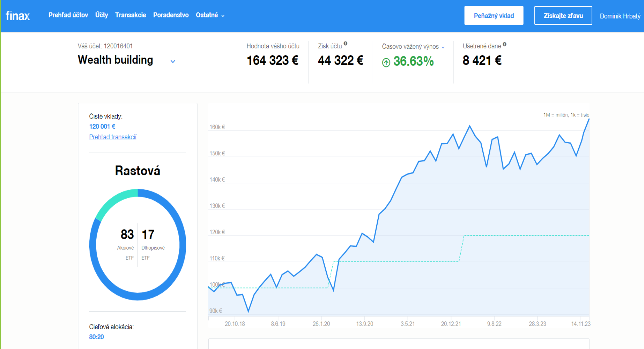Click info icon next to Zisk účtu
This screenshot has height=349, width=644.
pos(345,44)
